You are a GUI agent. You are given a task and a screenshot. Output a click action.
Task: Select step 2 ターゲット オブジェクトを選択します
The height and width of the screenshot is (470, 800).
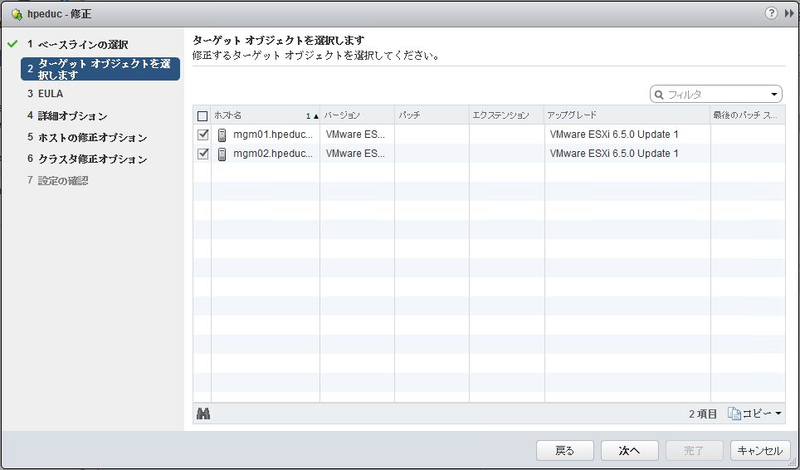point(101,69)
